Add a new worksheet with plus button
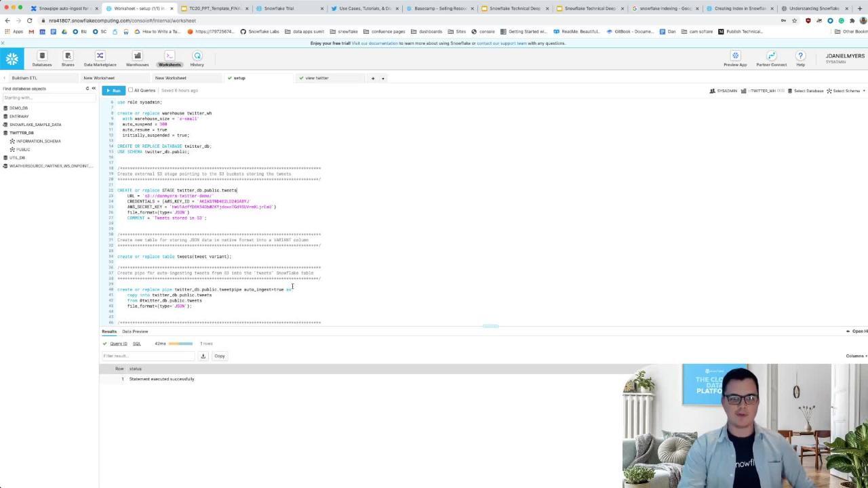The height and width of the screenshot is (488, 868). point(372,78)
